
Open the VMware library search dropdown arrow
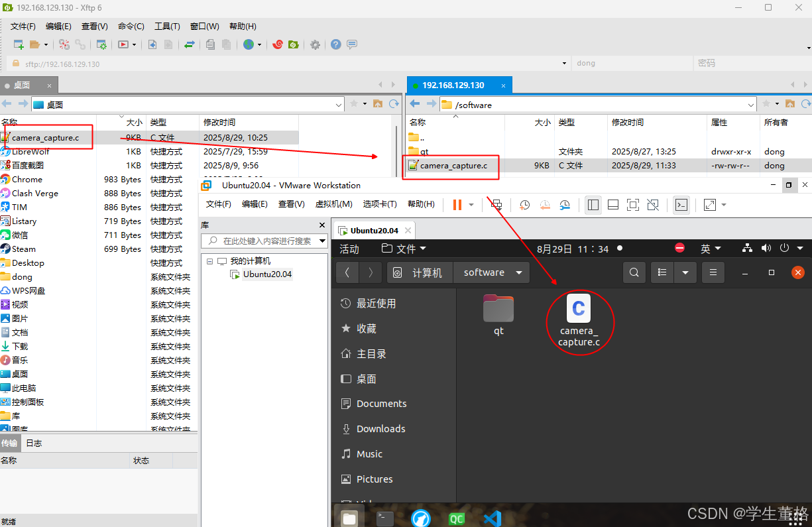pos(323,241)
